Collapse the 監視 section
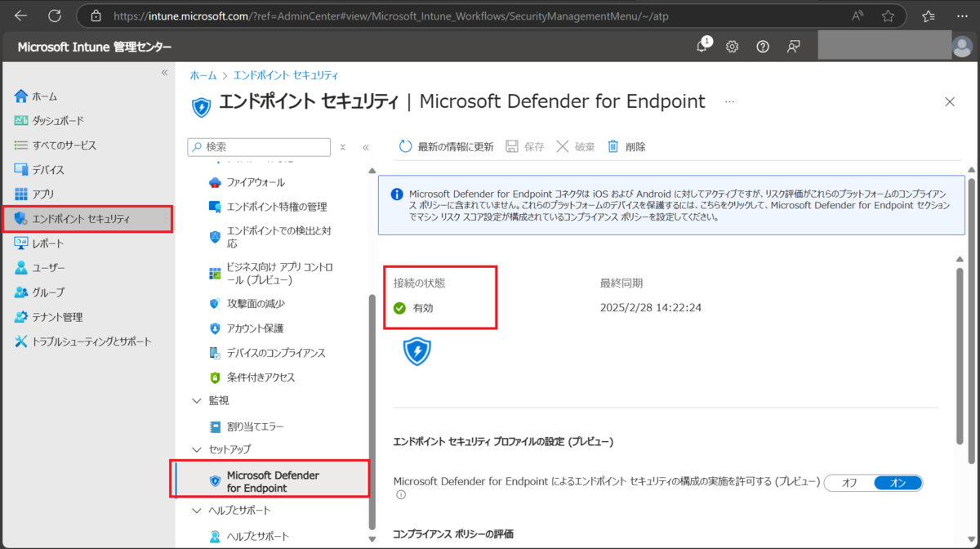 point(196,400)
